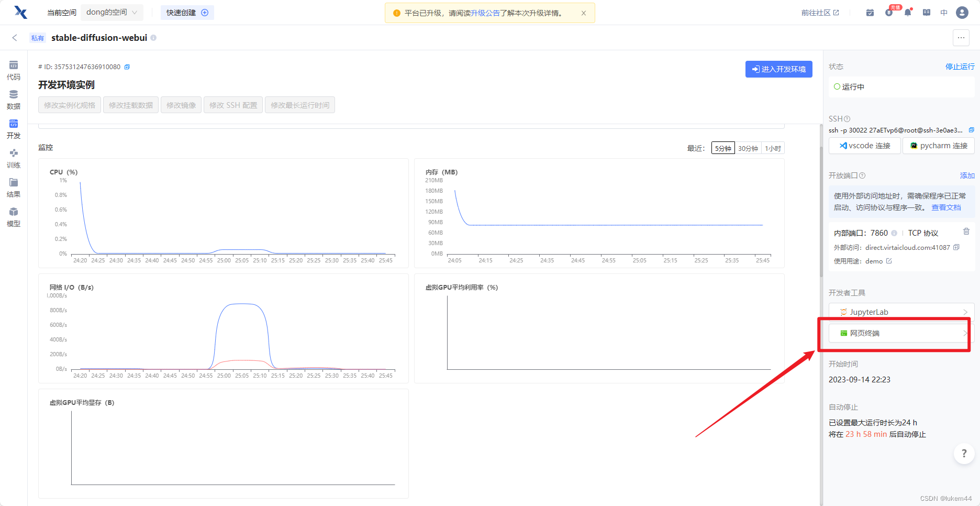
Task: Click the 23 h 58 min remaining text
Action: click(x=866, y=434)
